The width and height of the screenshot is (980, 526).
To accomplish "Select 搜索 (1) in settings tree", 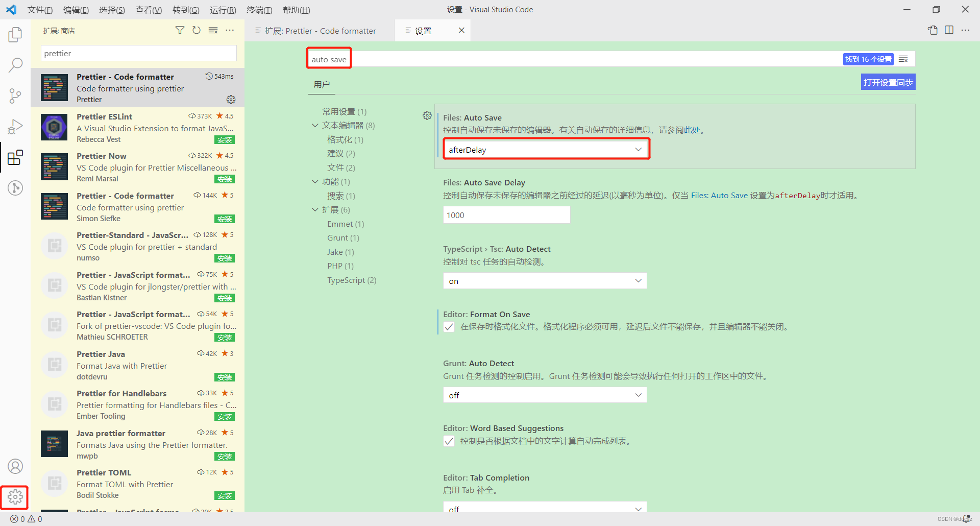I will (341, 196).
